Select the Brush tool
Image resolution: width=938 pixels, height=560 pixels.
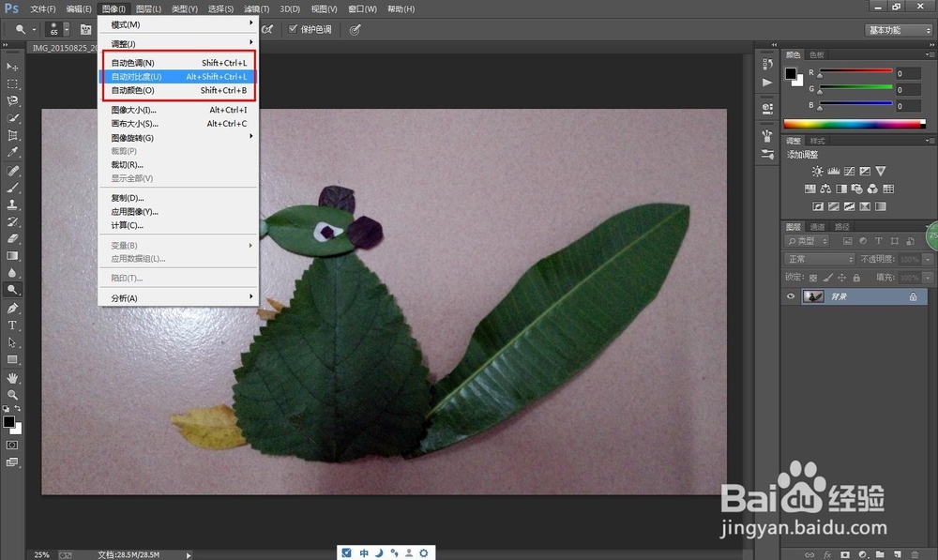click(12, 188)
